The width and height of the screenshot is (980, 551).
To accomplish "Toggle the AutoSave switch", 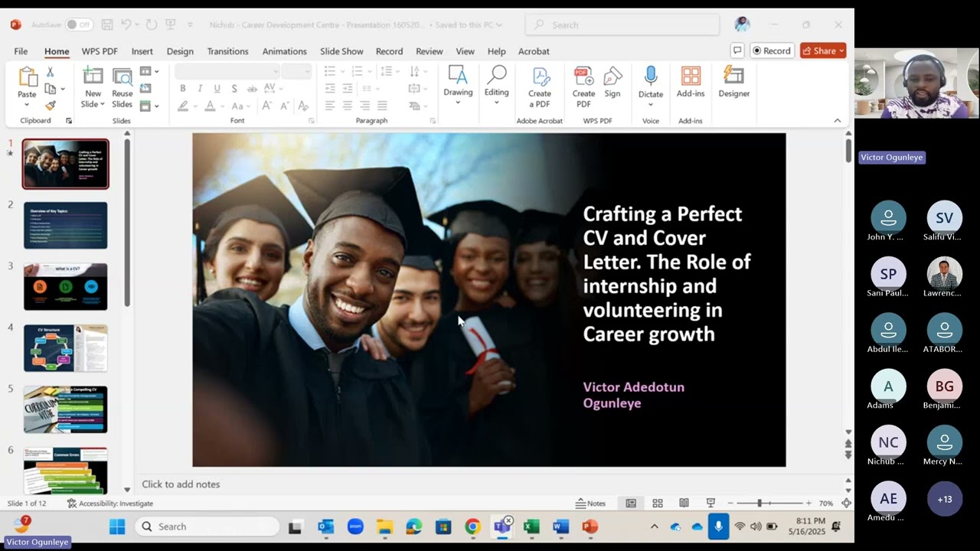I will pyautogui.click(x=79, y=24).
